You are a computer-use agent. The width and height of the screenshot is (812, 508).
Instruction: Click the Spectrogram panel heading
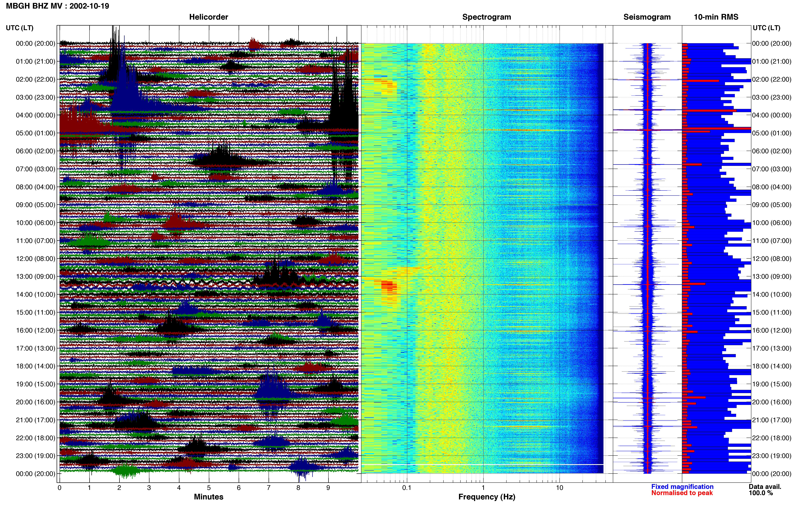click(x=487, y=17)
